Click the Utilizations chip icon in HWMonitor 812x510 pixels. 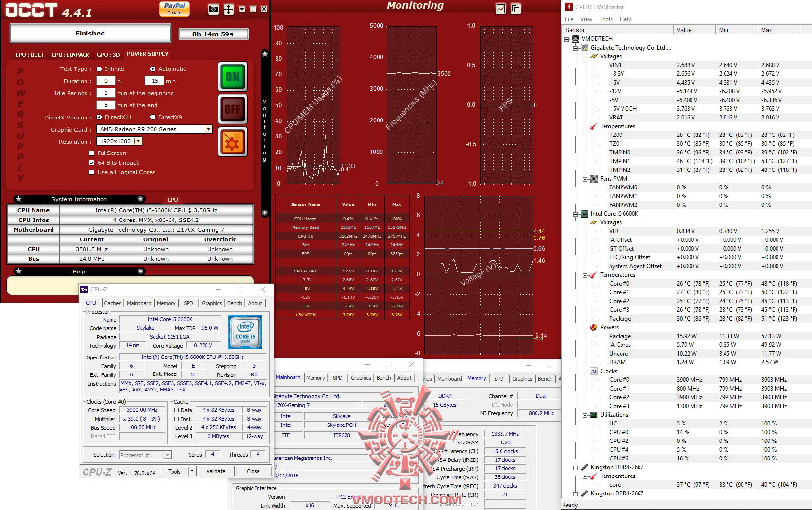click(x=594, y=415)
